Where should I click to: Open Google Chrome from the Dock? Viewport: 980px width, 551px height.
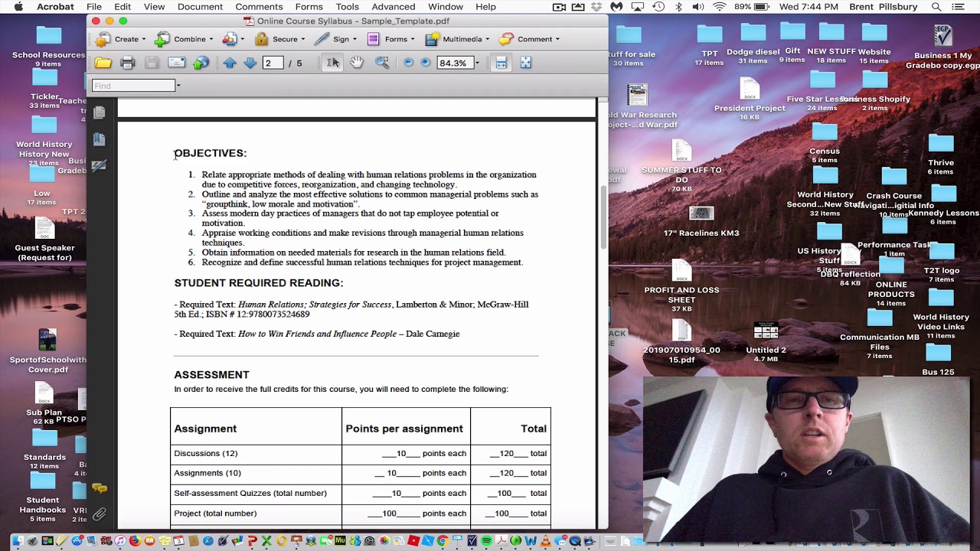tap(443, 542)
